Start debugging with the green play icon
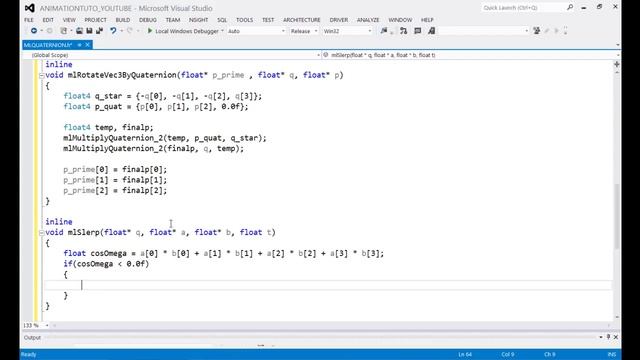Image resolution: width=640 pixels, height=360 pixels. 150,31
